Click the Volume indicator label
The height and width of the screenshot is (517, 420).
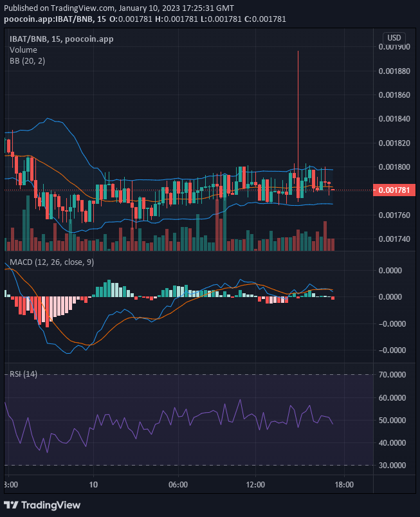click(23, 50)
